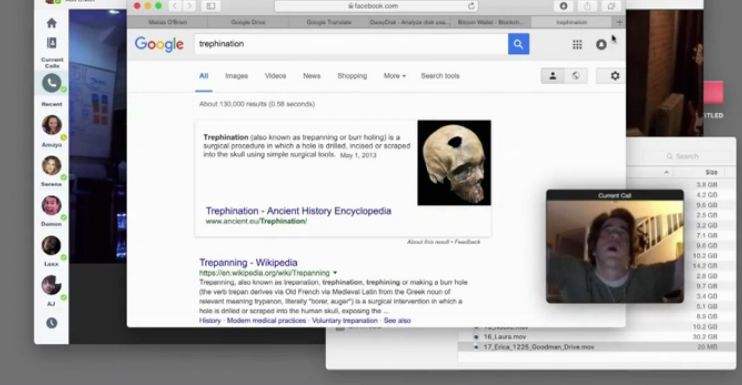
Task: Show all tabs overview icon in Safari
Action: point(611,6)
